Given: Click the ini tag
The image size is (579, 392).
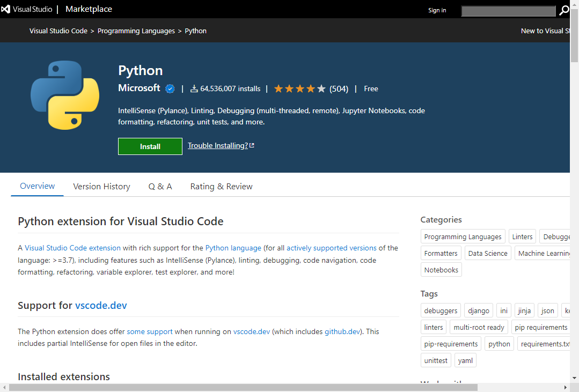Looking at the screenshot, I should pyautogui.click(x=504, y=310).
